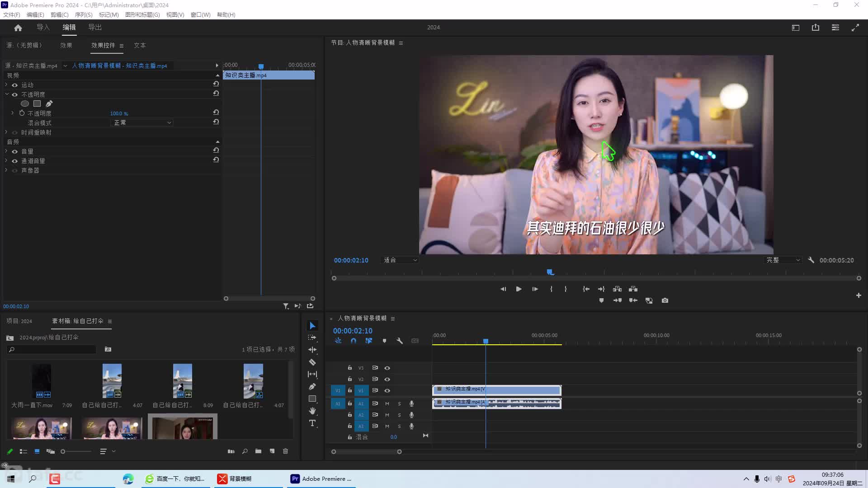Screen dimensions: 868x488
Task: Go to the Export page
Action: 95,28
